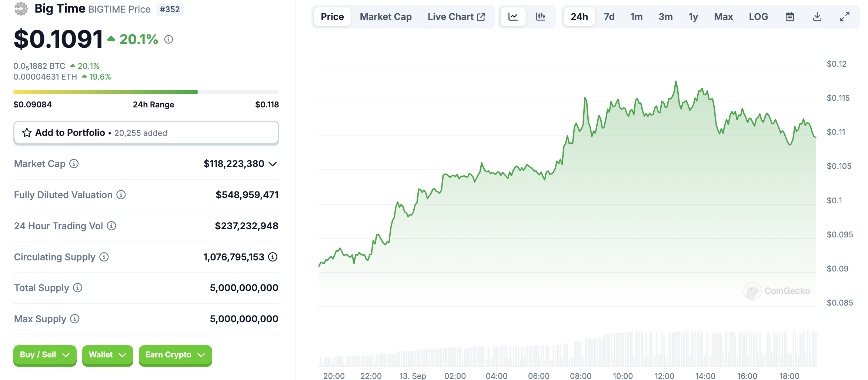
Task: Select the 7d time range
Action: click(609, 17)
